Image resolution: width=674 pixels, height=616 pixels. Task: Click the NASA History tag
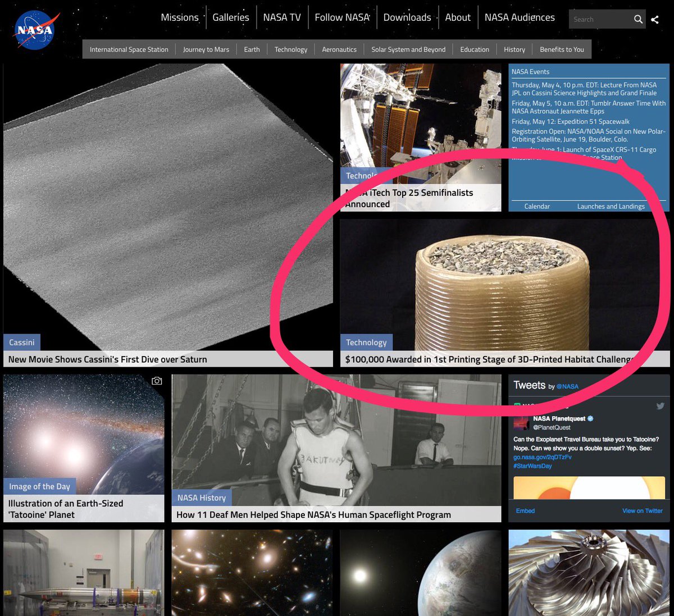pos(202,498)
